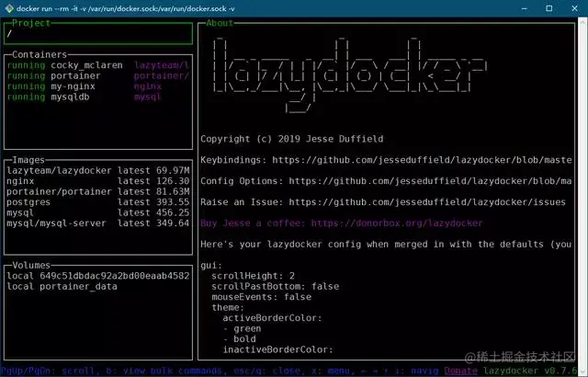The width and height of the screenshot is (588, 377).
Task: Click the scrollPastBottom: false config line
Action: click(x=276, y=287)
